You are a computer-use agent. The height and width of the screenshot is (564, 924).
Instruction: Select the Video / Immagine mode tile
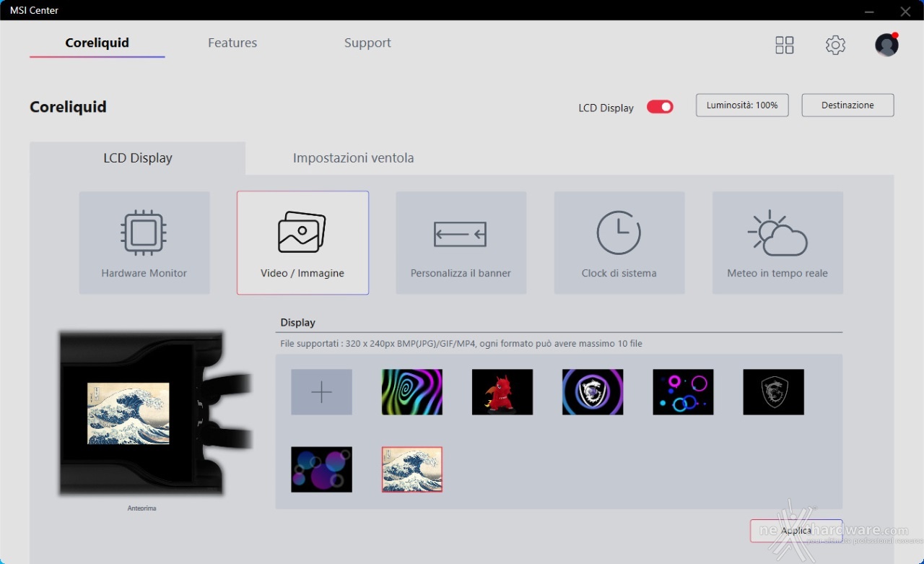pyautogui.click(x=302, y=243)
